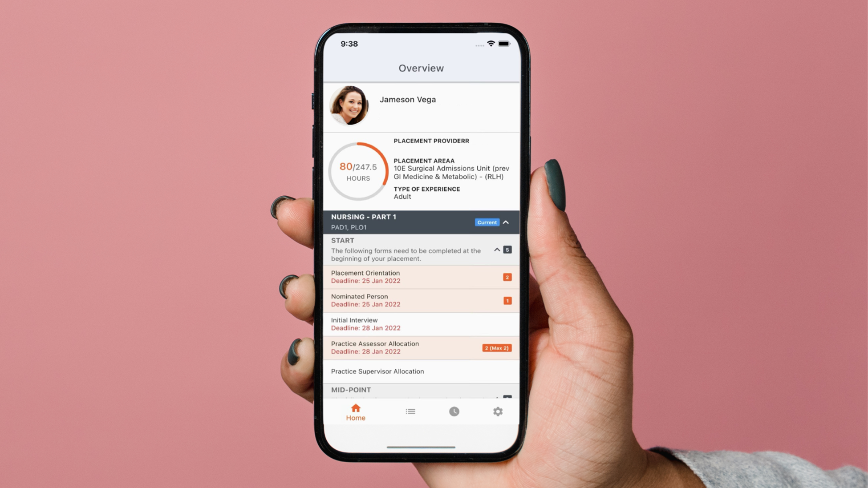The width and height of the screenshot is (868, 488).
Task: Tap the collapse arrow next to START section
Action: (x=497, y=250)
